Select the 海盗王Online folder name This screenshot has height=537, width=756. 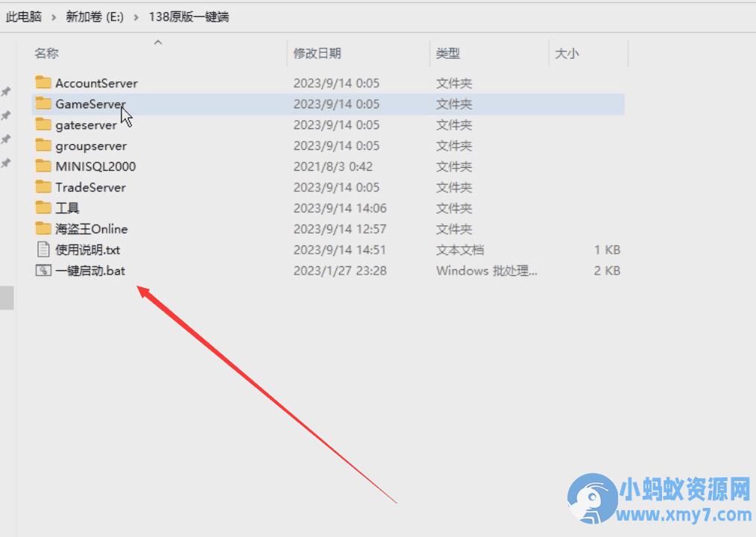[92, 229]
